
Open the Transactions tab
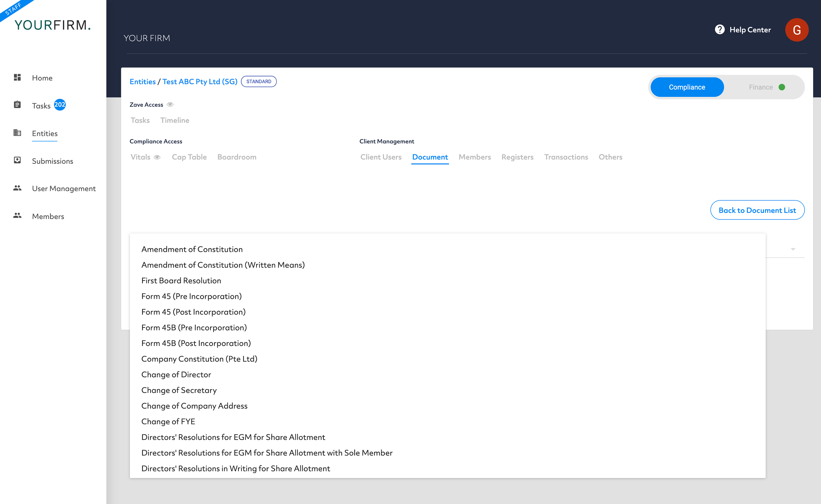(566, 157)
